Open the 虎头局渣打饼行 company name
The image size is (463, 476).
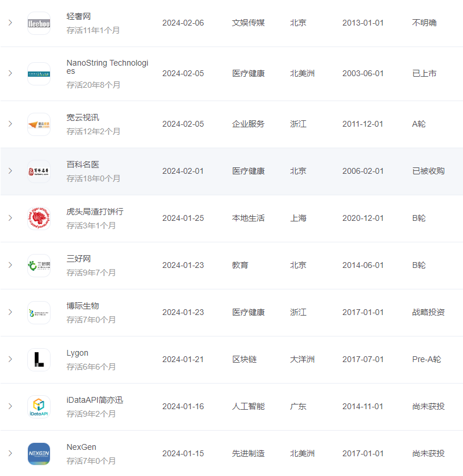pyautogui.click(x=95, y=212)
